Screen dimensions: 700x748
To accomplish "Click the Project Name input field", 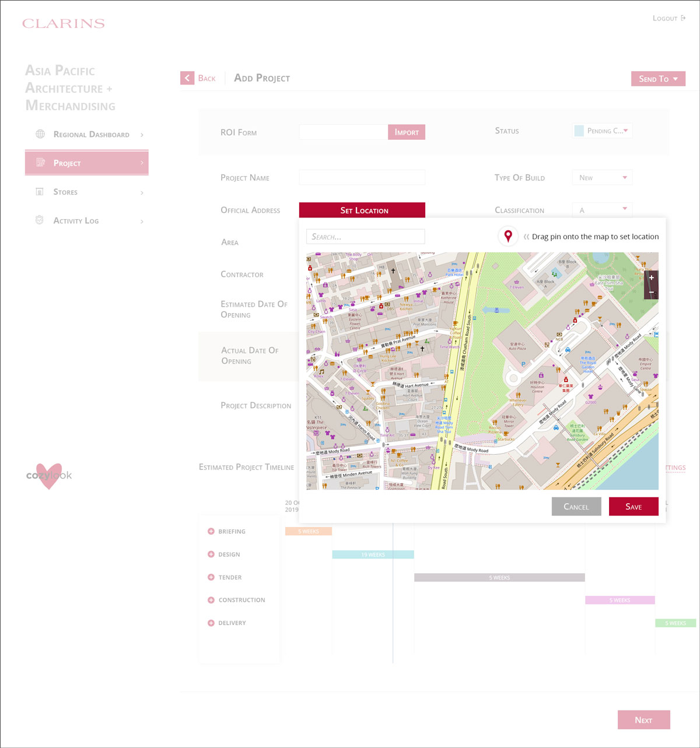I will click(362, 178).
